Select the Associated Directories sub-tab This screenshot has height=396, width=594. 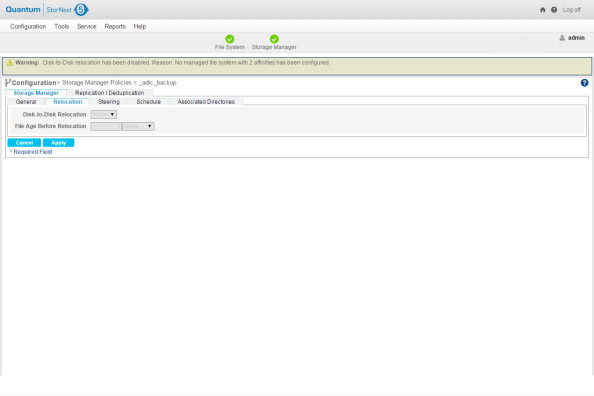206,102
